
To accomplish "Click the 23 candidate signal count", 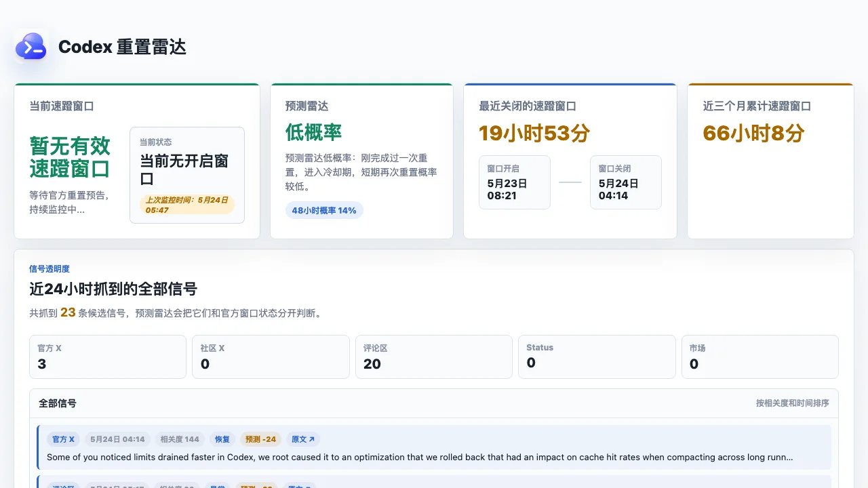I will coord(68,312).
